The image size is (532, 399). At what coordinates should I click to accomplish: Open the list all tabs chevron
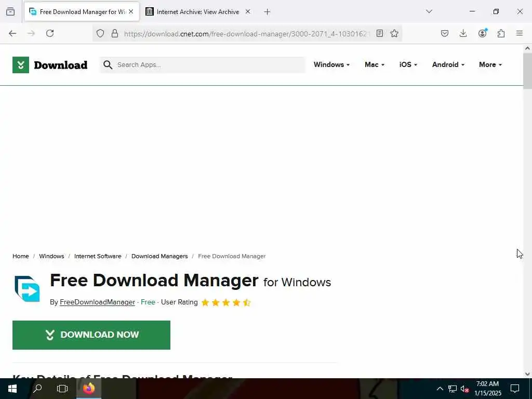(x=429, y=11)
